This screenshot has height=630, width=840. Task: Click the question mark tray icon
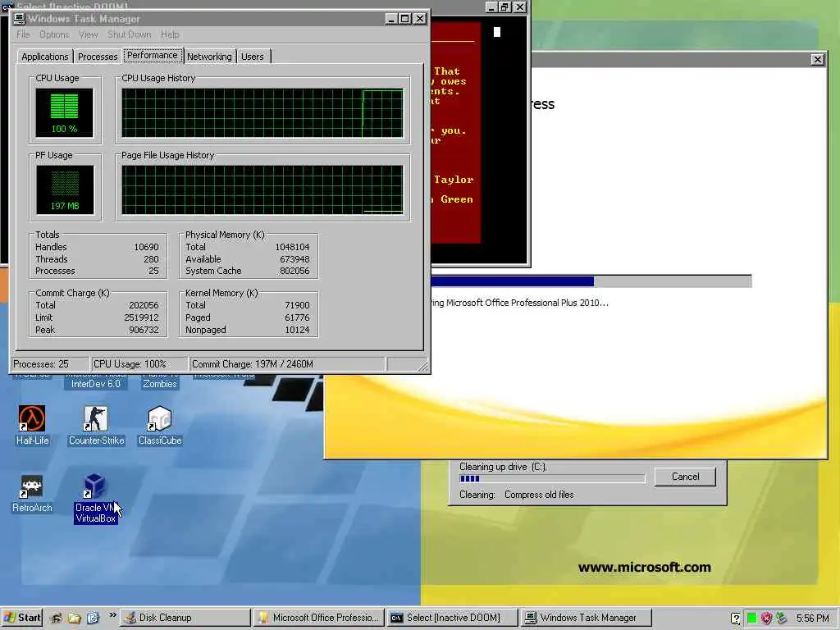click(x=736, y=619)
